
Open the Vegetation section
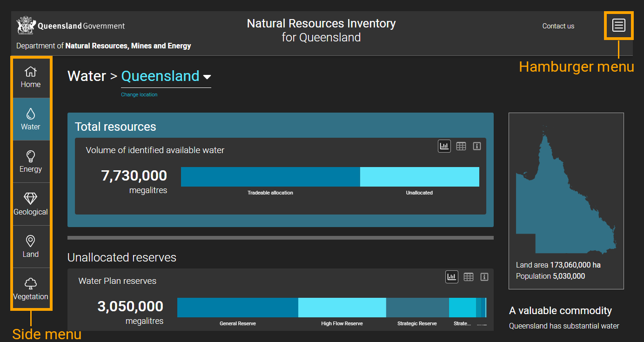[31, 288]
